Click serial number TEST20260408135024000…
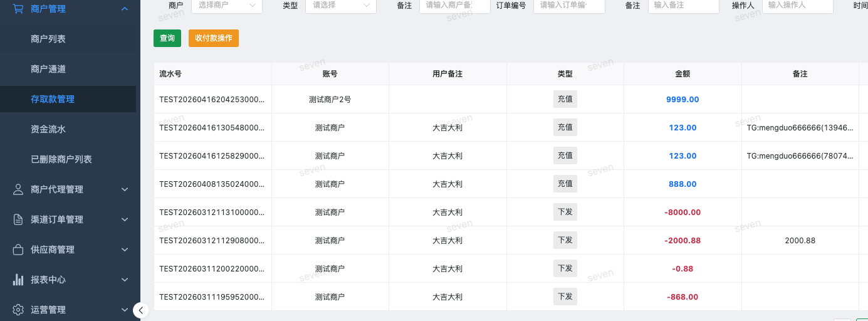The width and height of the screenshot is (868, 321). (x=212, y=184)
